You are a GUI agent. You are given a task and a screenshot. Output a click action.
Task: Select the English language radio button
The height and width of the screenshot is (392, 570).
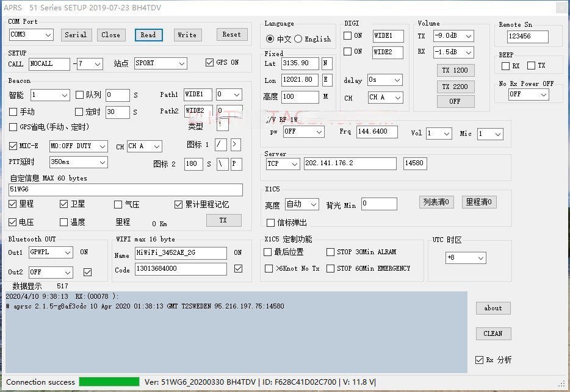(x=298, y=39)
